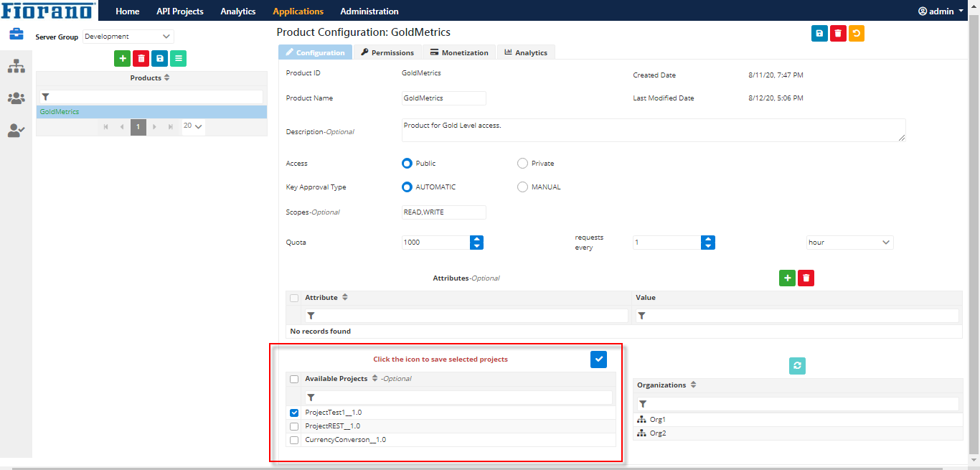Go to previous page in Products paginator
Viewport: 980px width, 470px height.
122,127
